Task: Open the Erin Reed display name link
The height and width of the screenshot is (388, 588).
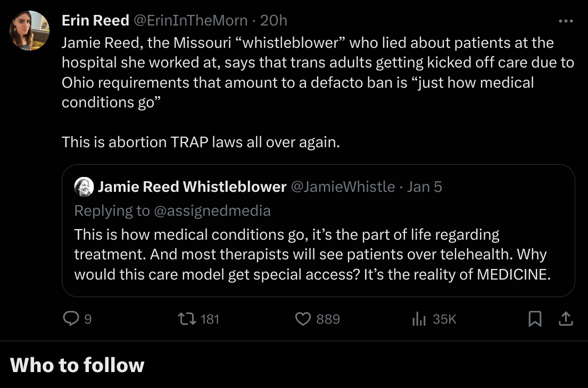Action: [x=95, y=20]
